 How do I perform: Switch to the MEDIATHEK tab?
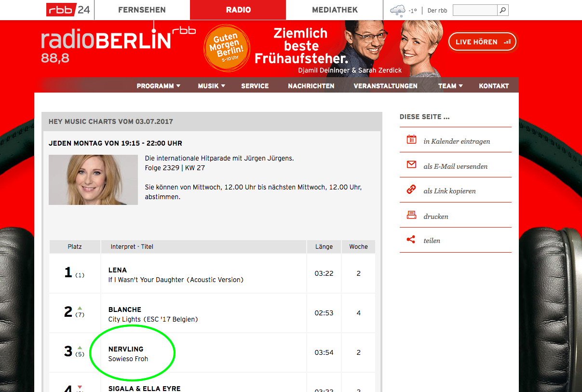pos(335,10)
